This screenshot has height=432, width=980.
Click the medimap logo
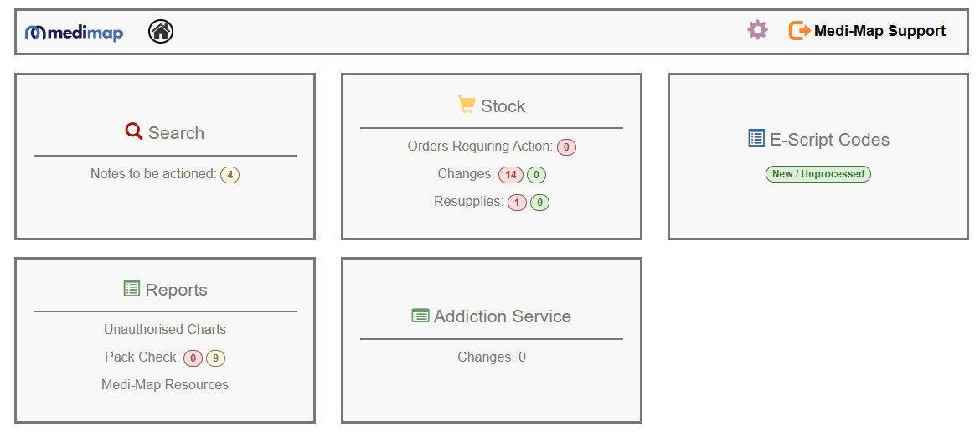point(75,33)
